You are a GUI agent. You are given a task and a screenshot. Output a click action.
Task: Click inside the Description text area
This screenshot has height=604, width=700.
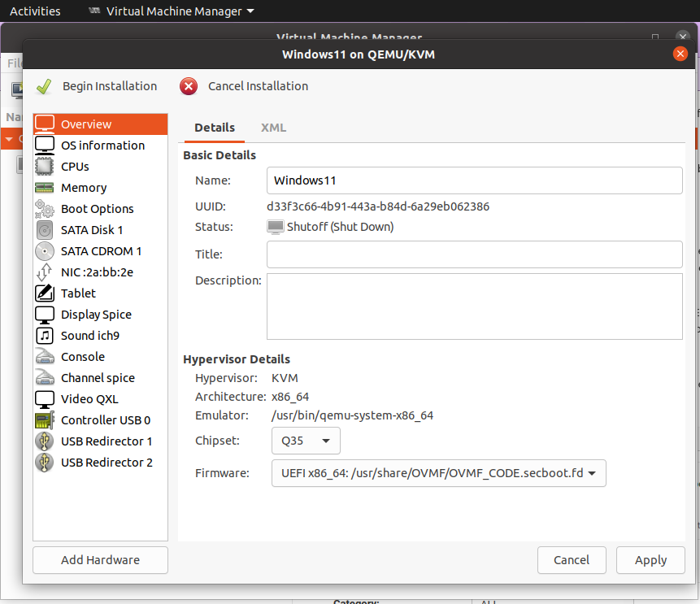[x=474, y=306]
